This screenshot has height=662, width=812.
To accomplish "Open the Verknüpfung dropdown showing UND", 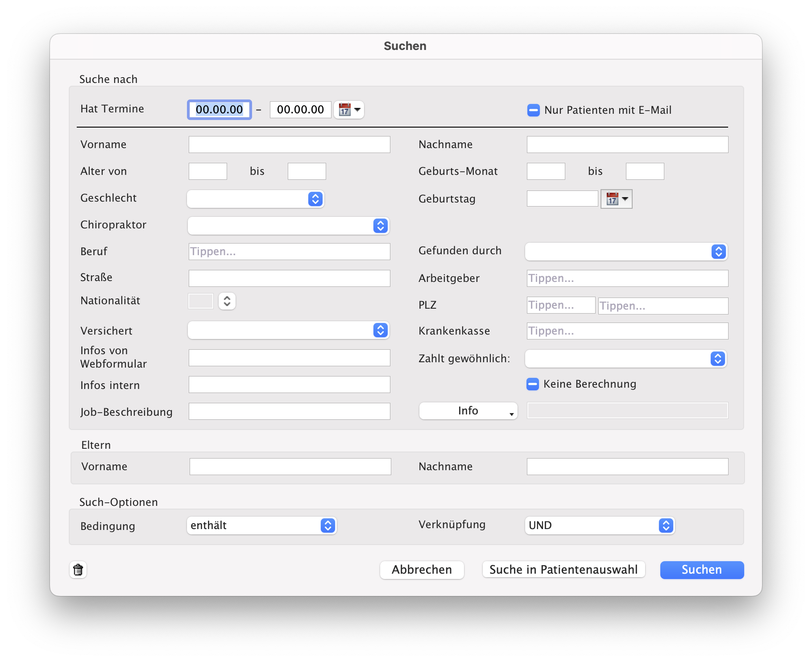I will 599,525.
